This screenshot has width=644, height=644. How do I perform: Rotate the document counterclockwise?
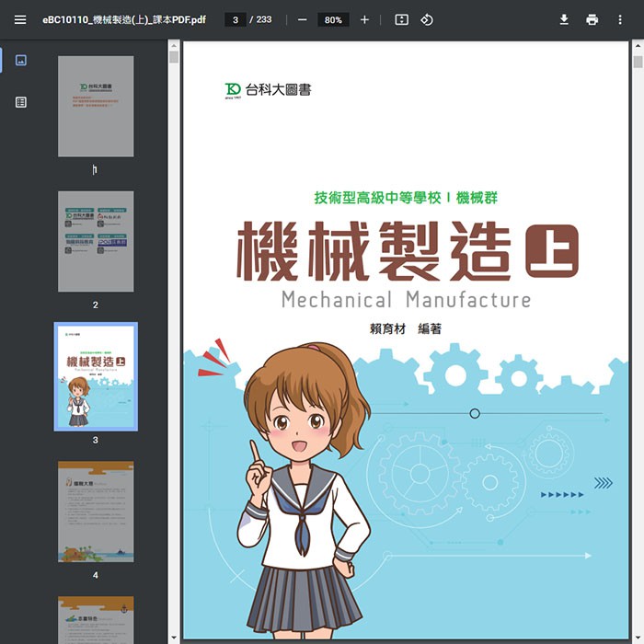[427, 19]
